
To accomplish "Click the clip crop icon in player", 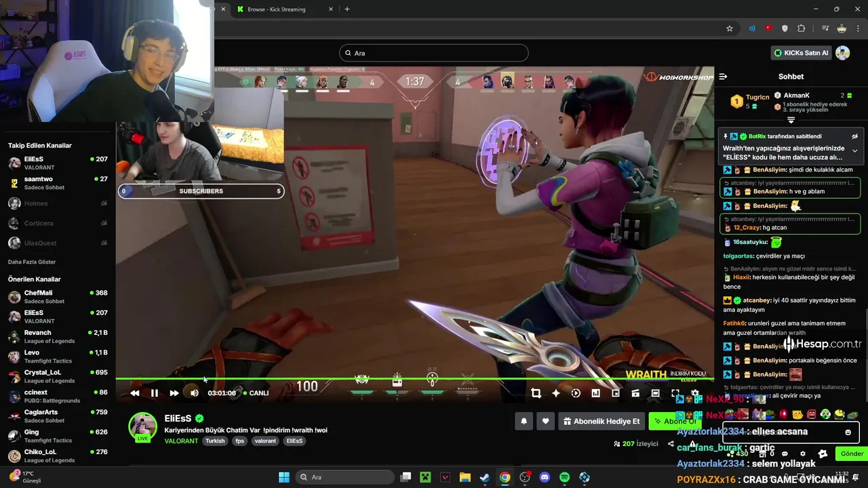I will (536, 393).
